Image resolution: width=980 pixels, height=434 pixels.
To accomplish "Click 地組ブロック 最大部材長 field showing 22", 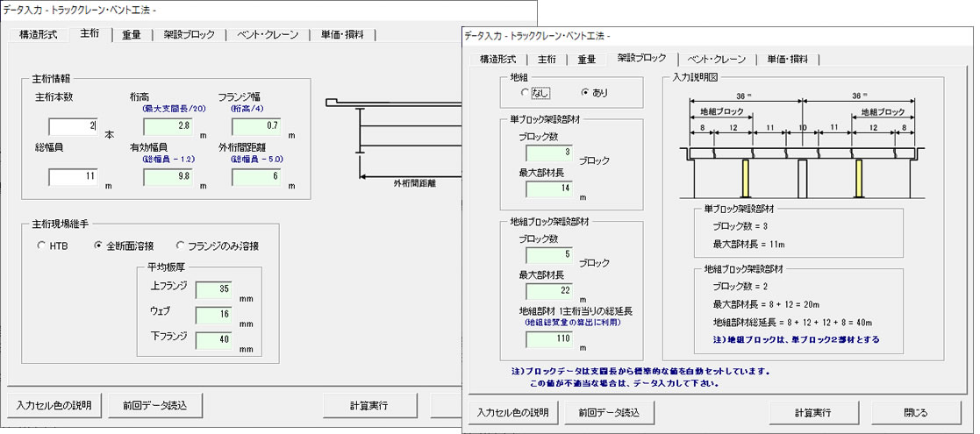I will [x=549, y=292].
